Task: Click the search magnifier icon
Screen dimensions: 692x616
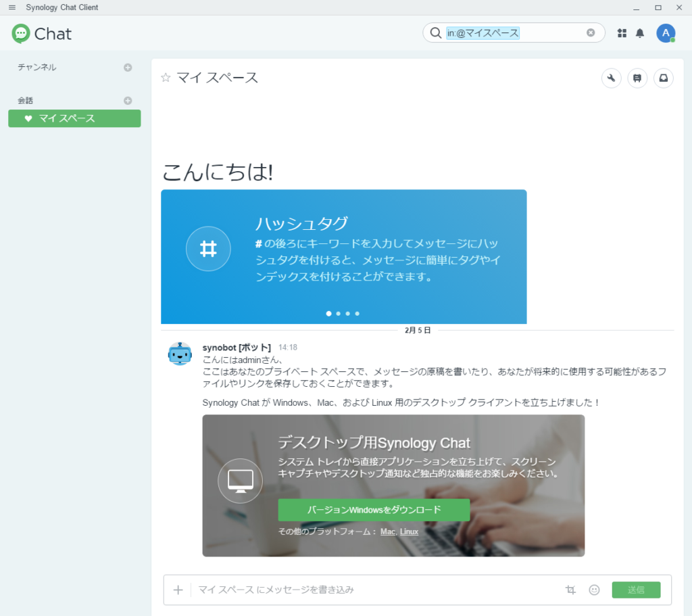Action: pos(436,32)
